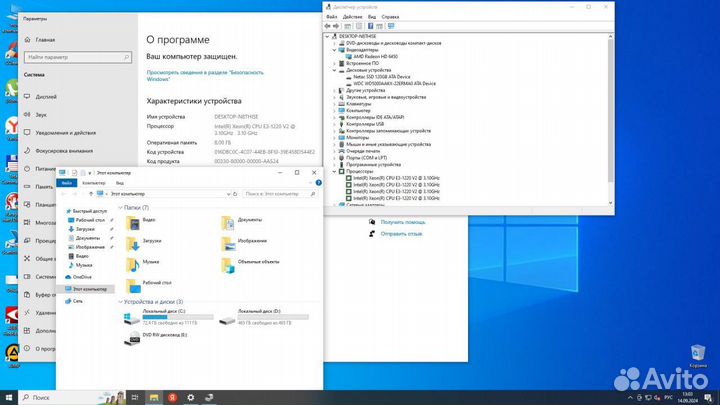Click the Device Manager vertical scrollbar
The height and width of the screenshot is (405, 720).
pyautogui.click(x=610, y=110)
